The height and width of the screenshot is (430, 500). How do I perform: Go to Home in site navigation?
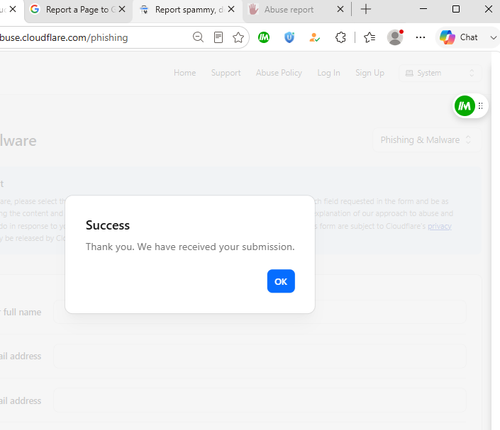tap(185, 73)
